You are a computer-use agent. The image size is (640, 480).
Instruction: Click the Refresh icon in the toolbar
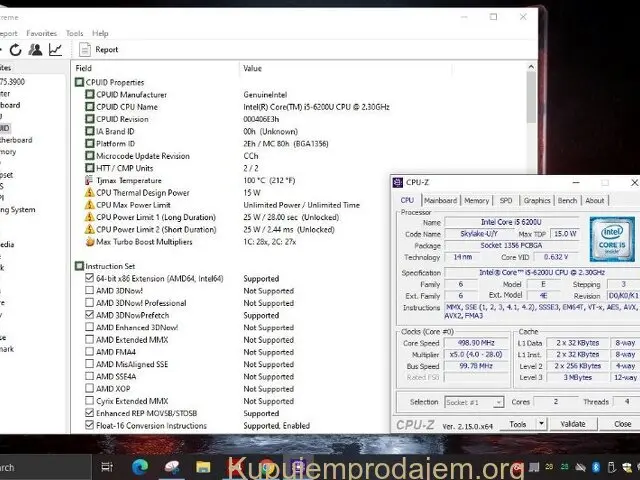[x=14, y=49]
